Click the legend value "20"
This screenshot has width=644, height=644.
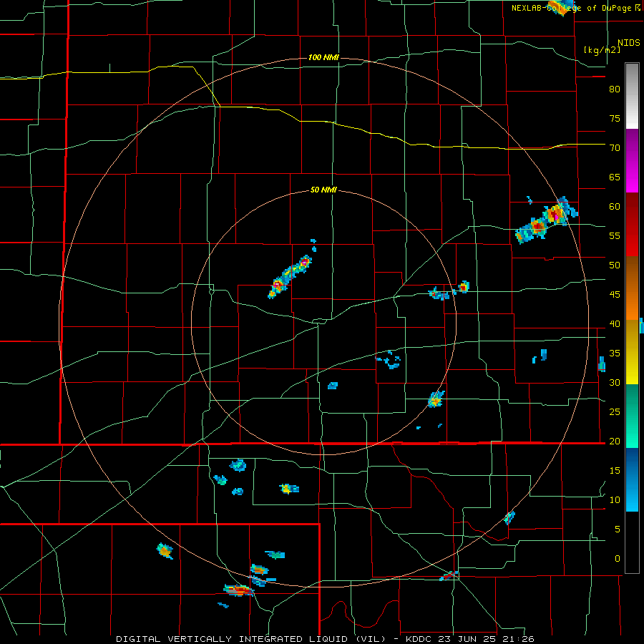coord(615,441)
